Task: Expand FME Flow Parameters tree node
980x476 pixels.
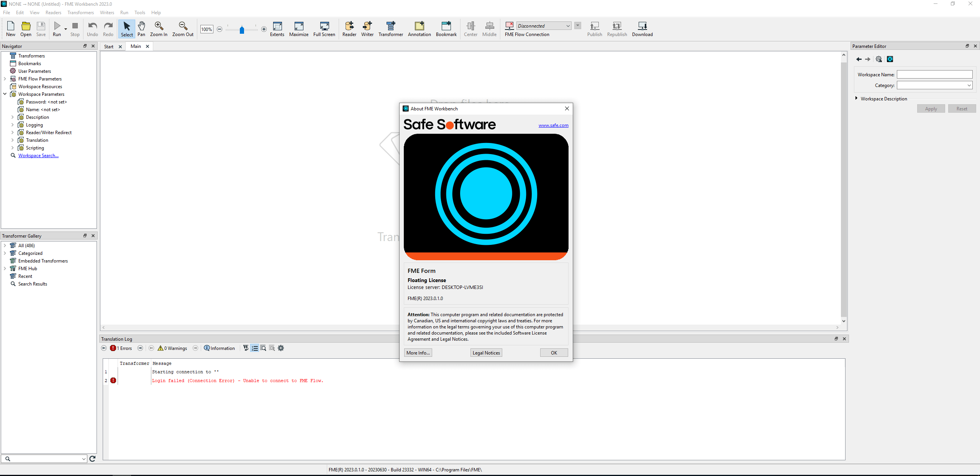Action: coord(5,79)
